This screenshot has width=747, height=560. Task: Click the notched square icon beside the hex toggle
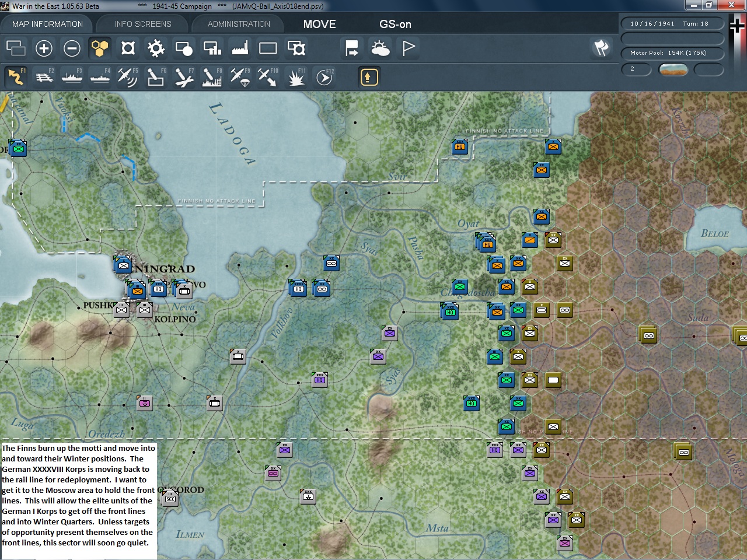pos(128,48)
